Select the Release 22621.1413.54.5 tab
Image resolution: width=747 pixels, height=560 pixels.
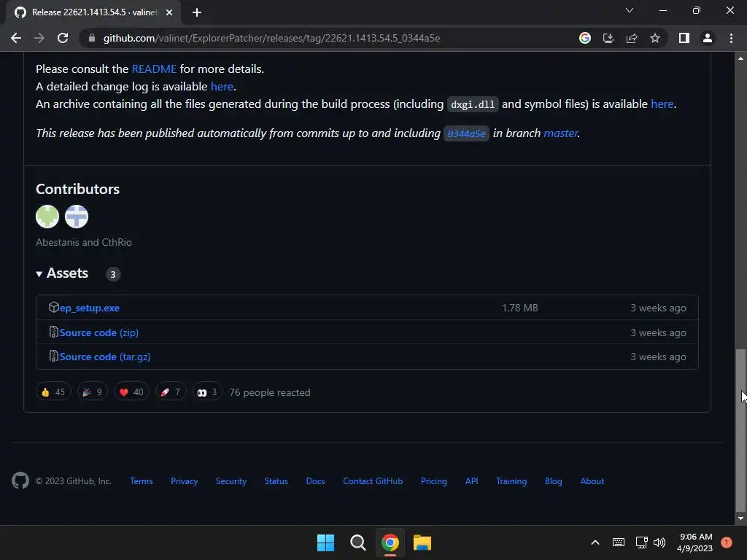(93, 12)
